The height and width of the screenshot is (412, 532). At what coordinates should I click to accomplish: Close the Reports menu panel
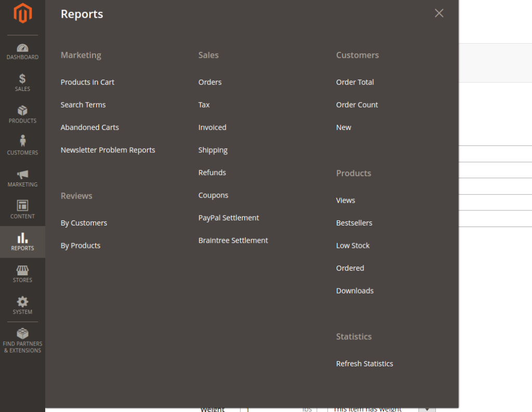pyautogui.click(x=439, y=13)
